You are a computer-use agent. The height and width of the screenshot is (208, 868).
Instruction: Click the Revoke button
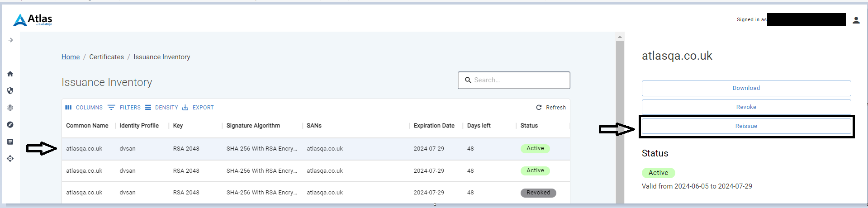click(x=746, y=107)
